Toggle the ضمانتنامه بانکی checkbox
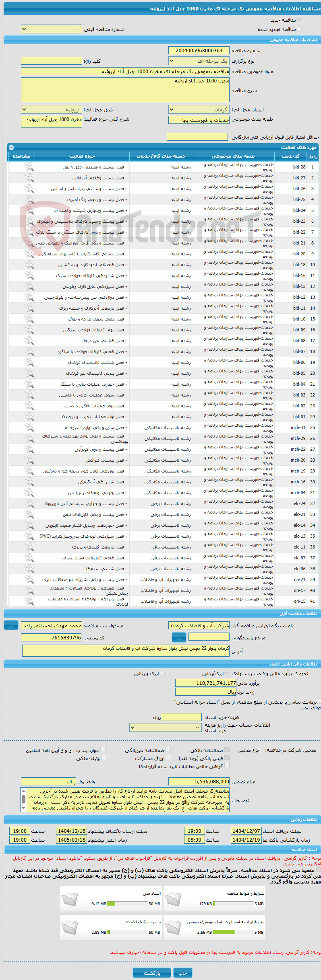Screen dimensions: 321x980 pyautogui.click(x=227, y=750)
